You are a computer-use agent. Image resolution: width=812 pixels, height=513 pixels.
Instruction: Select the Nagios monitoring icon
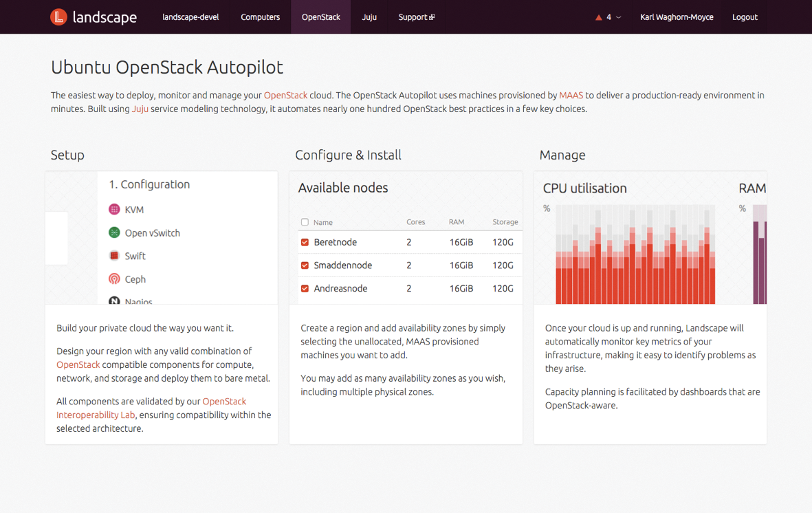114,300
